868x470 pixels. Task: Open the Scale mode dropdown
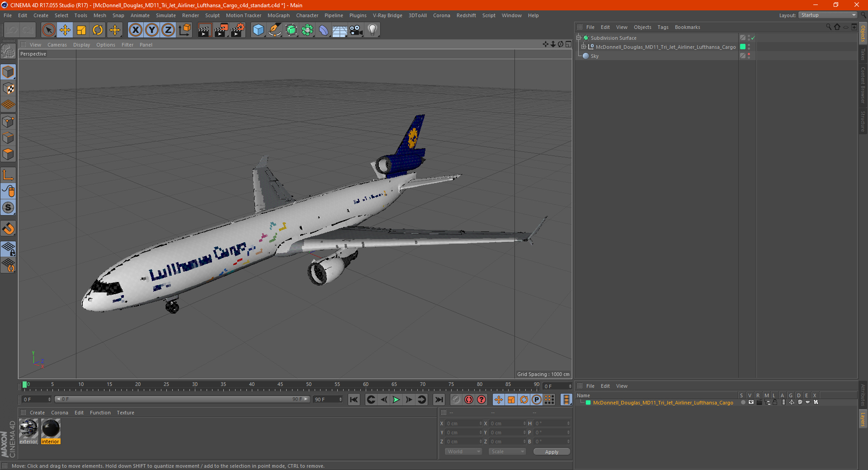507,451
